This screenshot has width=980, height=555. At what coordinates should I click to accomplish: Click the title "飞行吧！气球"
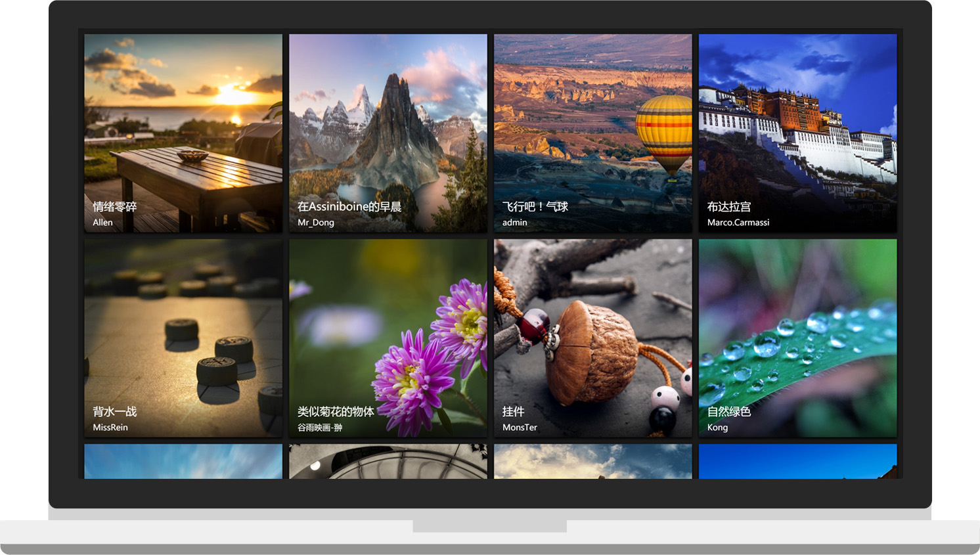(535, 207)
